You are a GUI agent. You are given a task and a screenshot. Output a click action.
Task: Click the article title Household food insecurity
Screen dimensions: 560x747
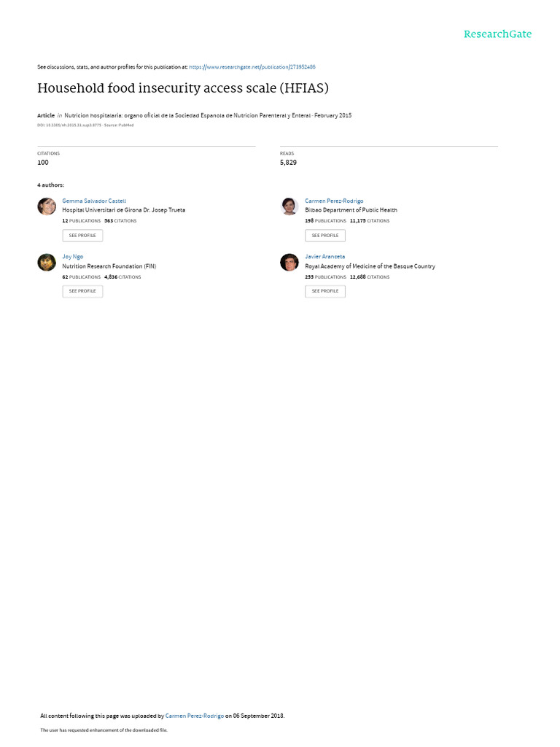tap(183, 88)
